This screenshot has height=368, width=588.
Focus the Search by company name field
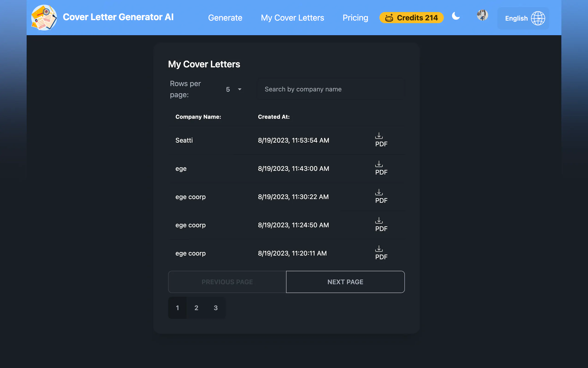[x=331, y=89]
